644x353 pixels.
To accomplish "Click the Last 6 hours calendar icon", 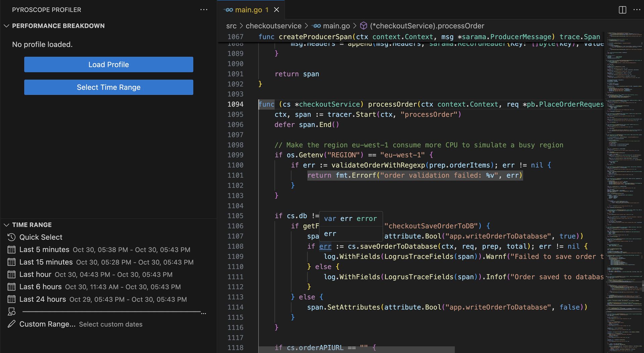I will [x=11, y=287].
